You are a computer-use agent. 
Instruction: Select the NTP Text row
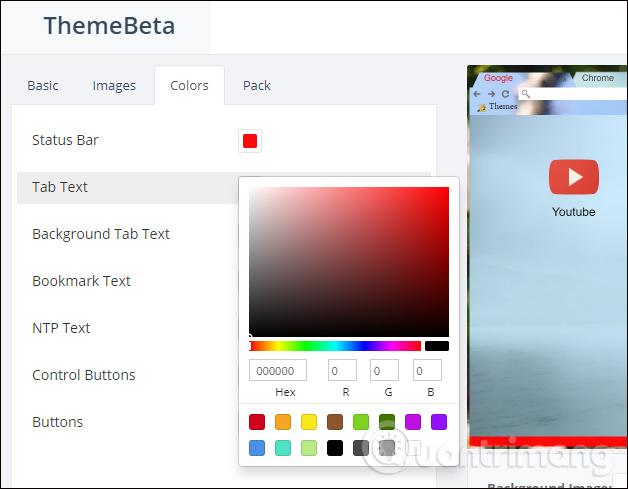[x=61, y=328]
